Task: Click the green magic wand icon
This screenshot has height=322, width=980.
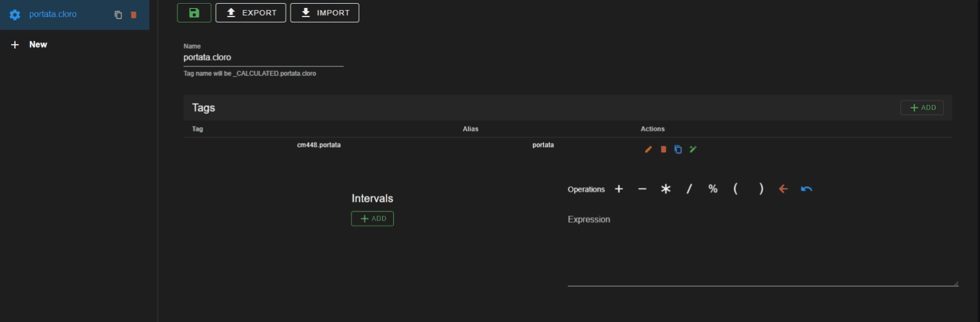Action: (x=693, y=150)
